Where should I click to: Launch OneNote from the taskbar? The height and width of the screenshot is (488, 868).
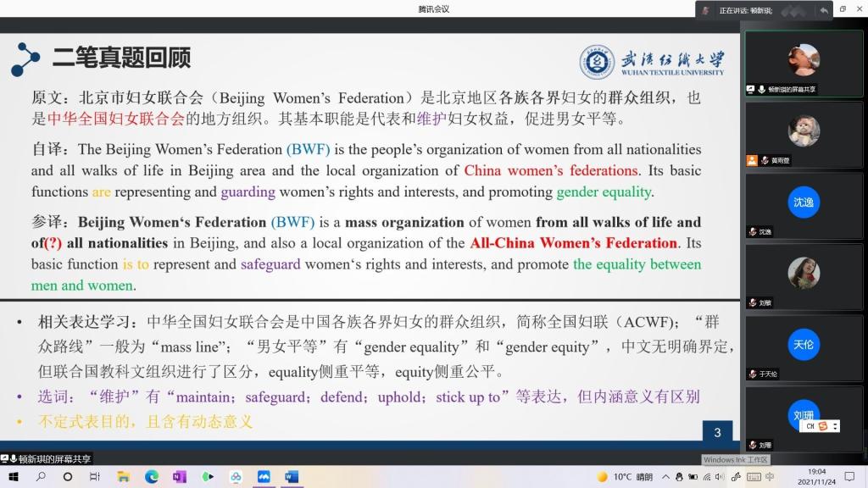click(179, 477)
